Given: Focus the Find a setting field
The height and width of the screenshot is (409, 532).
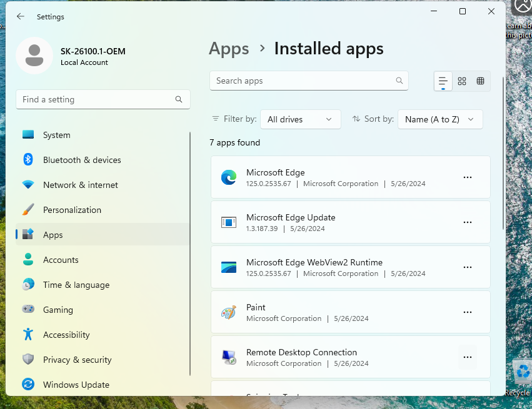Looking at the screenshot, I should pyautogui.click(x=103, y=99).
